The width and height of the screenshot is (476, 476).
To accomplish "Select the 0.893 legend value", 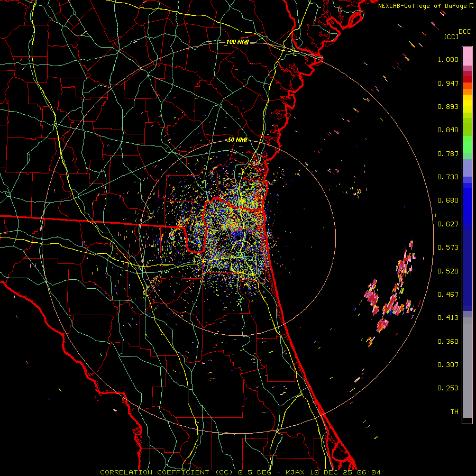I will (448, 106).
